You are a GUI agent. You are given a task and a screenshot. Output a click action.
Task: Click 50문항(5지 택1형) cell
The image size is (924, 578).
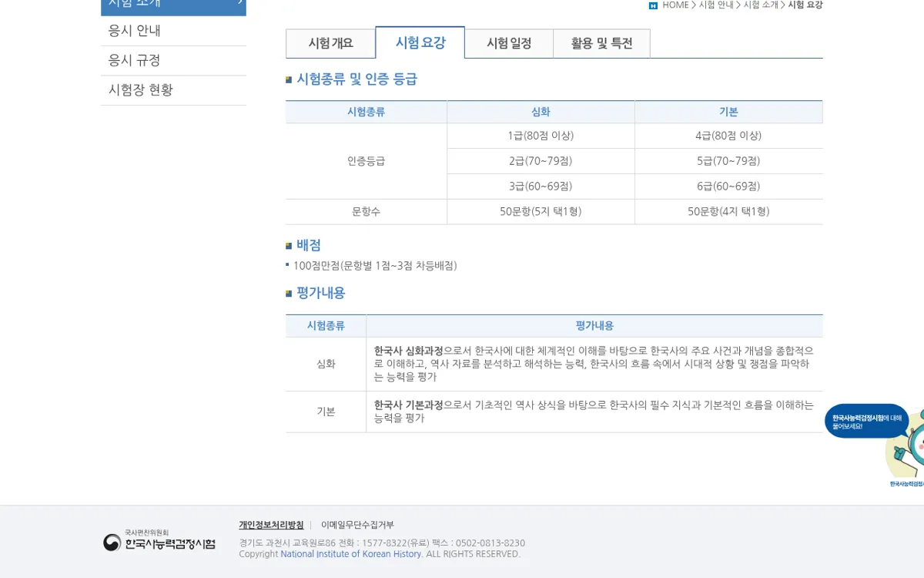541,212
